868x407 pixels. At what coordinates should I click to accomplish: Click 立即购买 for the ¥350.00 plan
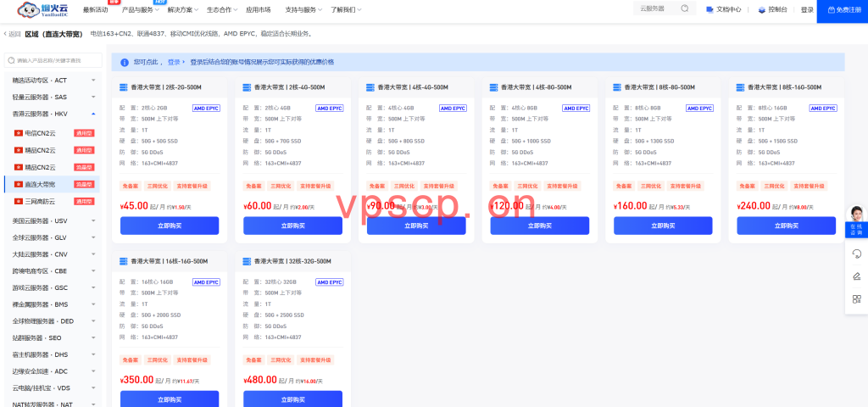(x=170, y=399)
